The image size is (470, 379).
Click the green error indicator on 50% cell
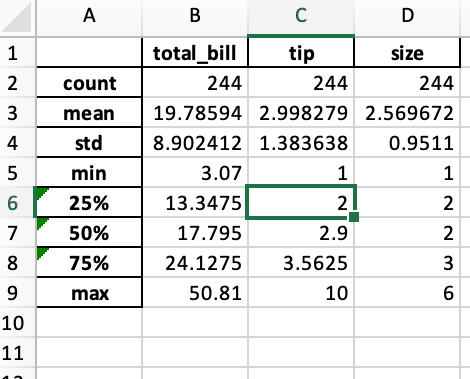coord(41,223)
